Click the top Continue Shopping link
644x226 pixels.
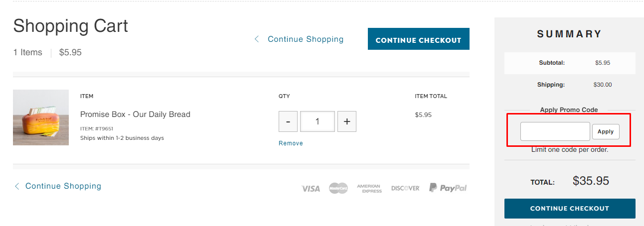pyautogui.click(x=306, y=39)
